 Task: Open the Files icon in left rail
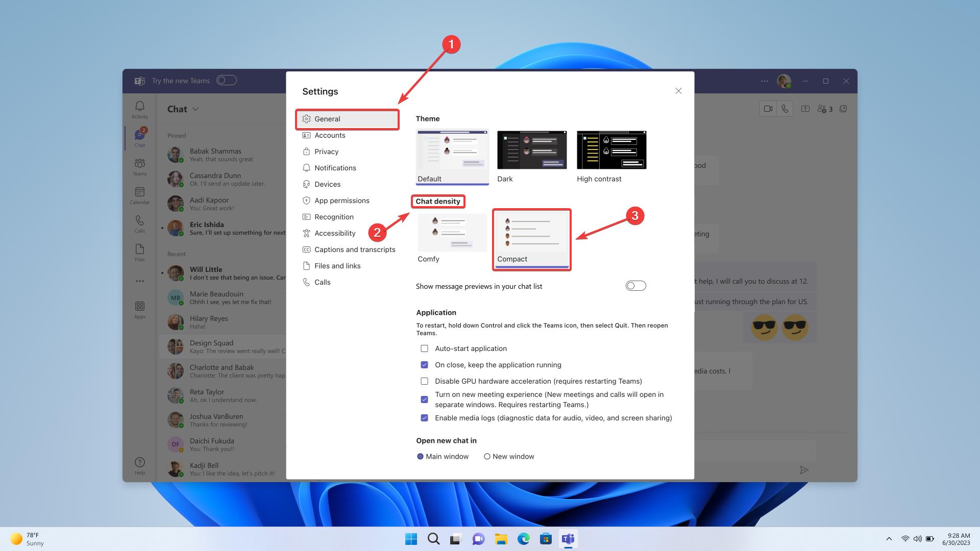point(139,252)
